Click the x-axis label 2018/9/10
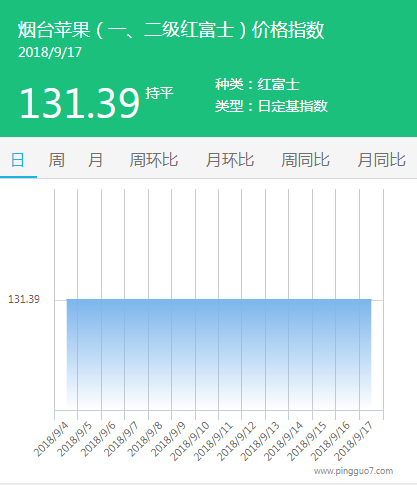417x485 pixels. (190, 441)
